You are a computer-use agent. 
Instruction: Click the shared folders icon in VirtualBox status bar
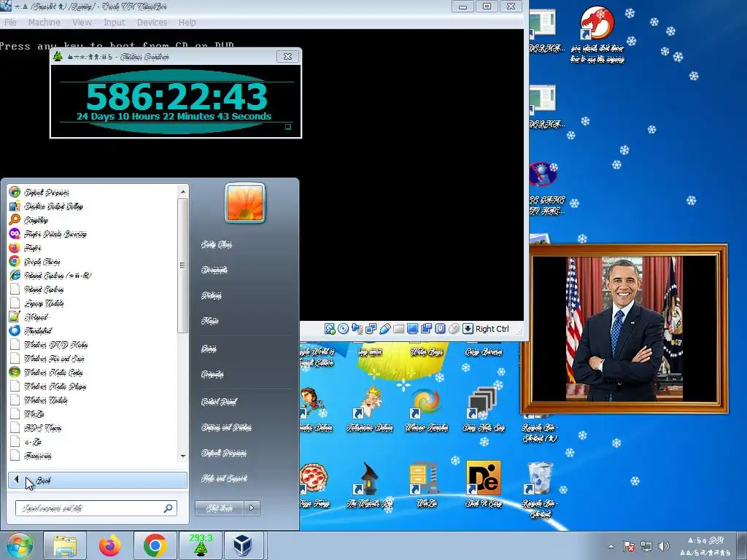(399, 329)
